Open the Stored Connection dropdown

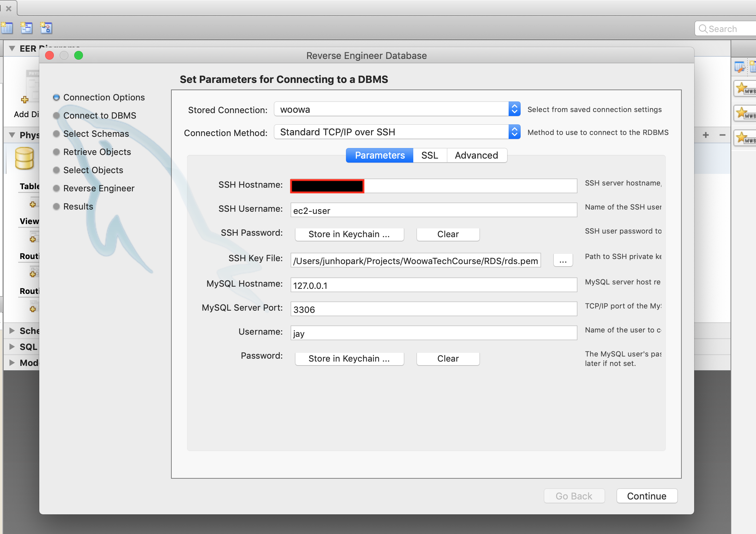[x=397, y=109]
